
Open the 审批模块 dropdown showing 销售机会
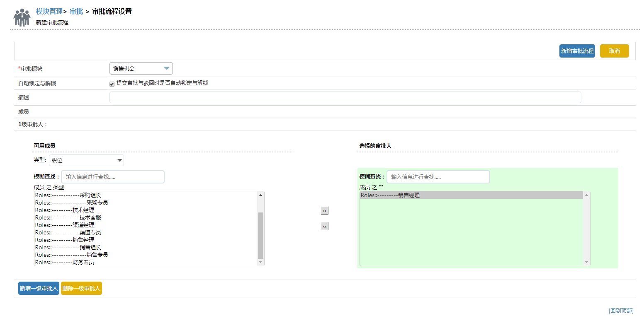click(x=141, y=68)
